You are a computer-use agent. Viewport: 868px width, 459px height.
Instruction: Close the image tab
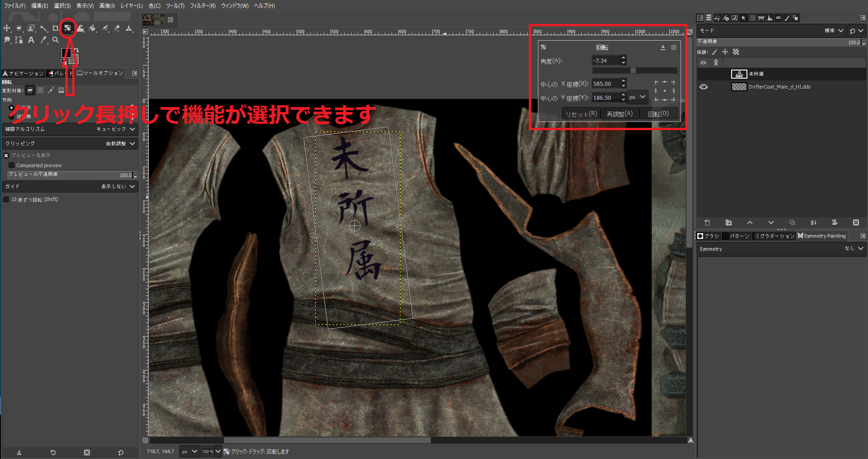tap(171, 19)
